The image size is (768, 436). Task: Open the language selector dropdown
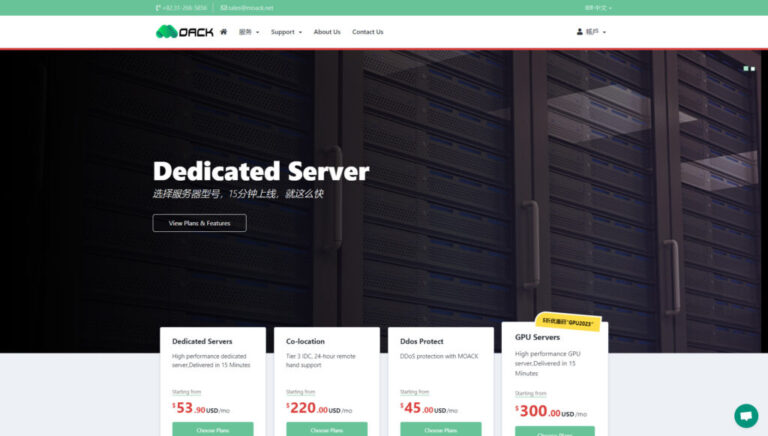tap(598, 7)
